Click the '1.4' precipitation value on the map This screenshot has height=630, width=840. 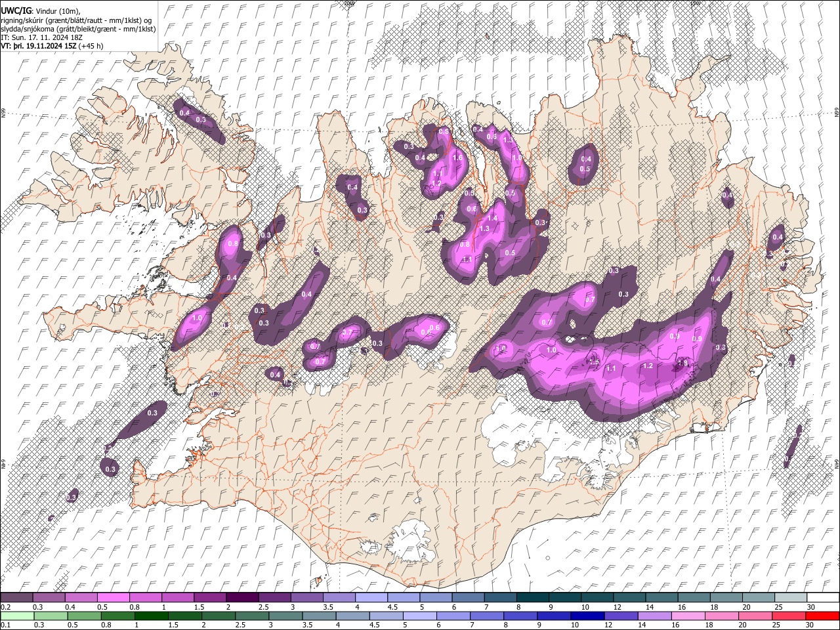(493, 218)
